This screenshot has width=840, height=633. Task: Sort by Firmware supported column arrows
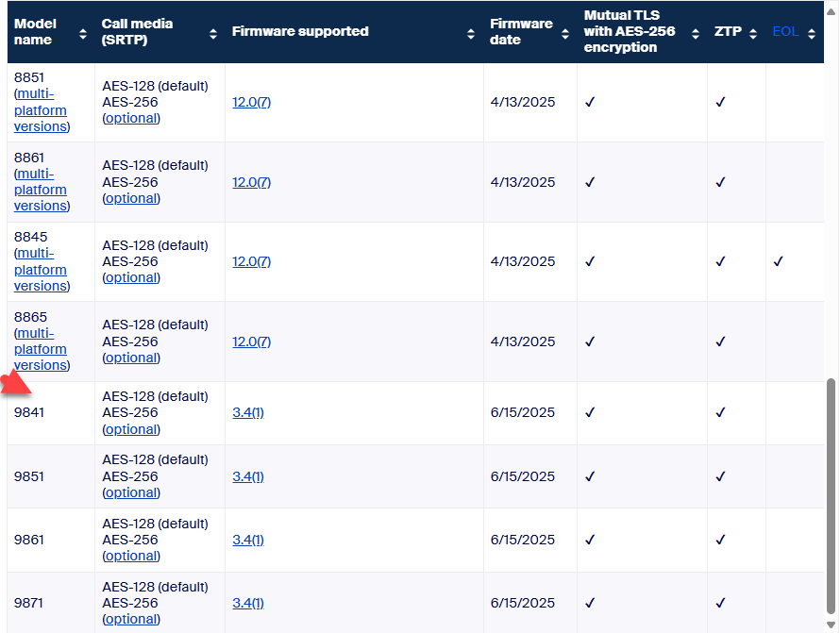(471, 33)
